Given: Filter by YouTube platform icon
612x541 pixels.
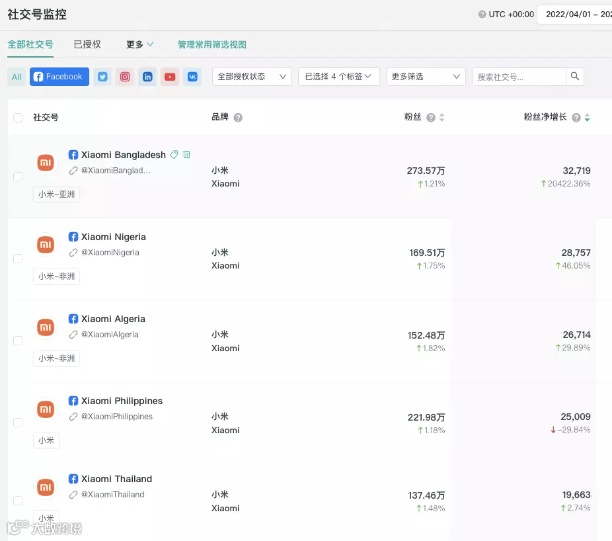Looking at the screenshot, I should 170,77.
